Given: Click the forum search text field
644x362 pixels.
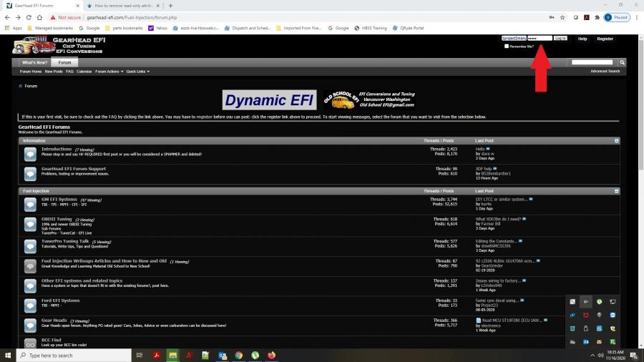Looking at the screenshot, I should 591,63.
